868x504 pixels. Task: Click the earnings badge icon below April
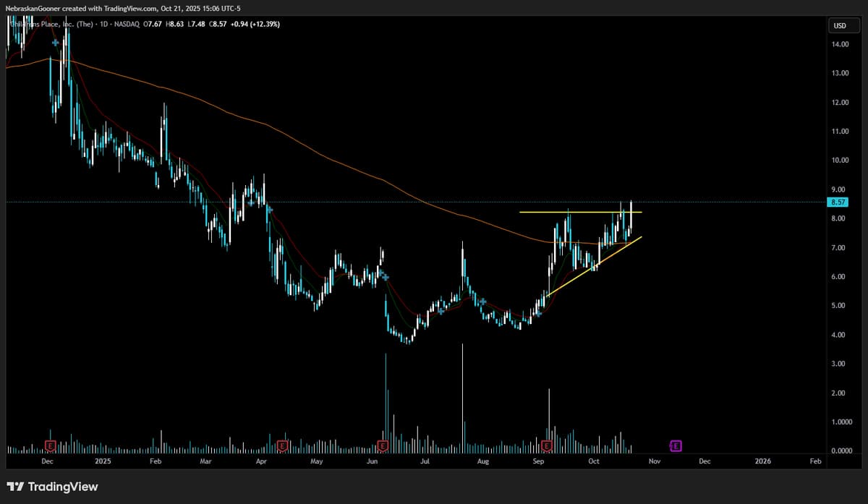click(x=282, y=446)
